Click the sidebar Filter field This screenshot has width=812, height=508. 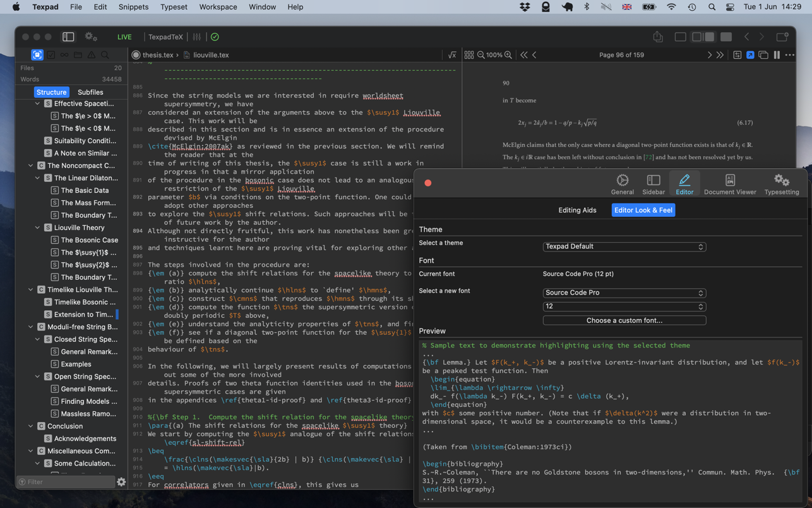[65, 482]
